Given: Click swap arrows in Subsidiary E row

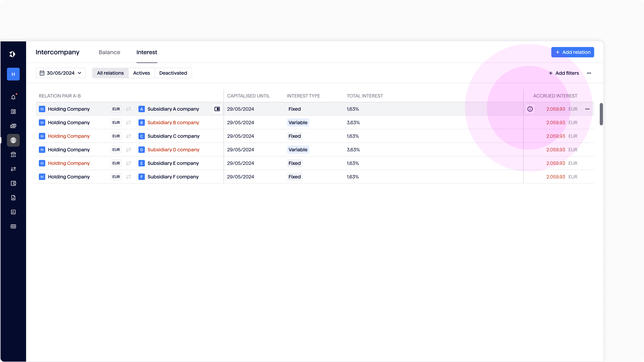Looking at the screenshot, I should [x=128, y=163].
